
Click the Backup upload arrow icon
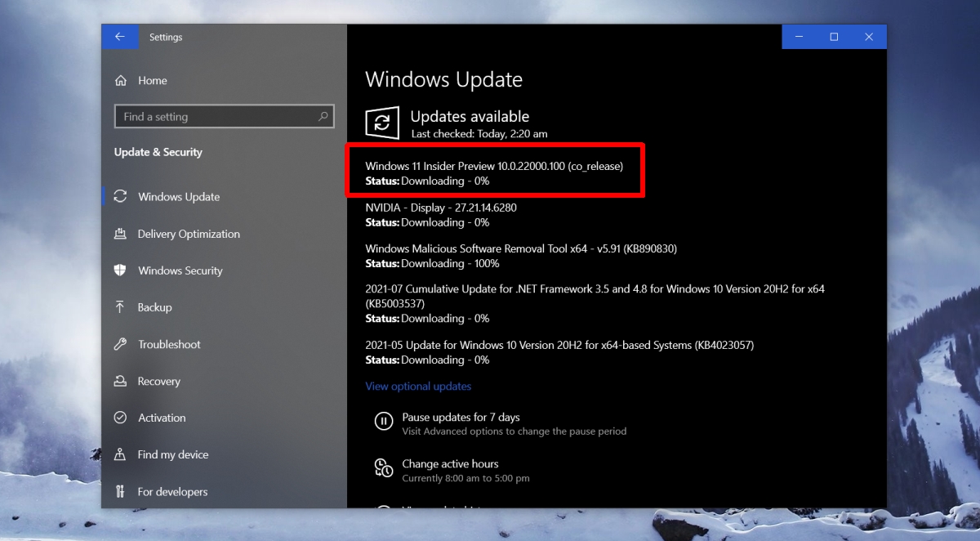coord(120,307)
